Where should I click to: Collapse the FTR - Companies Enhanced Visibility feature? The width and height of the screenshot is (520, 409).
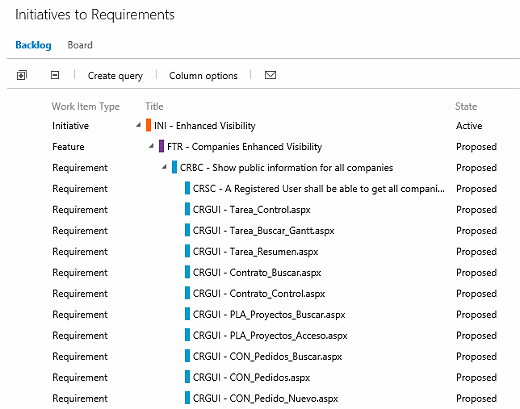151,146
